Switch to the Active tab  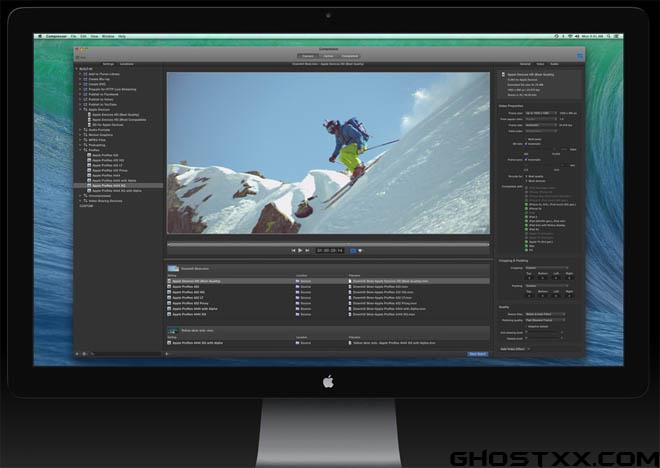[327, 56]
